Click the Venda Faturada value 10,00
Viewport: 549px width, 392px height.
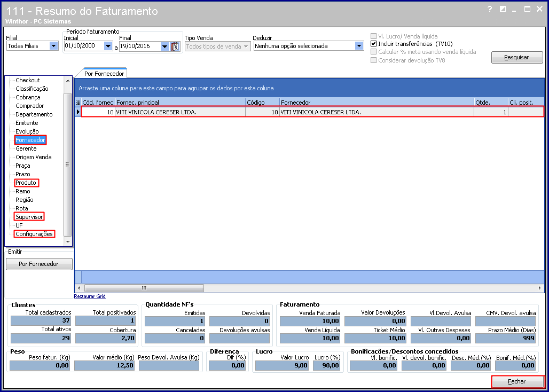click(x=310, y=321)
